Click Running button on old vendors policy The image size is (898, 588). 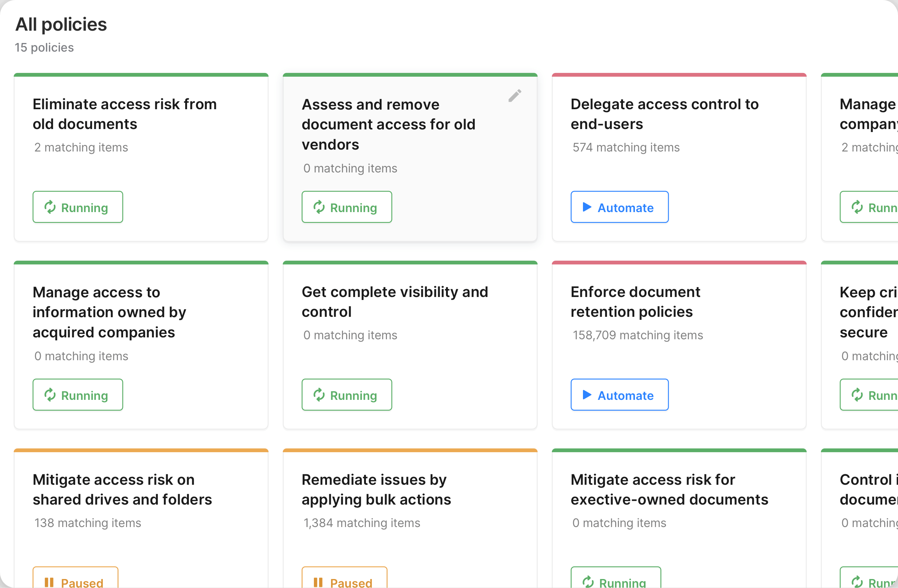coord(346,207)
